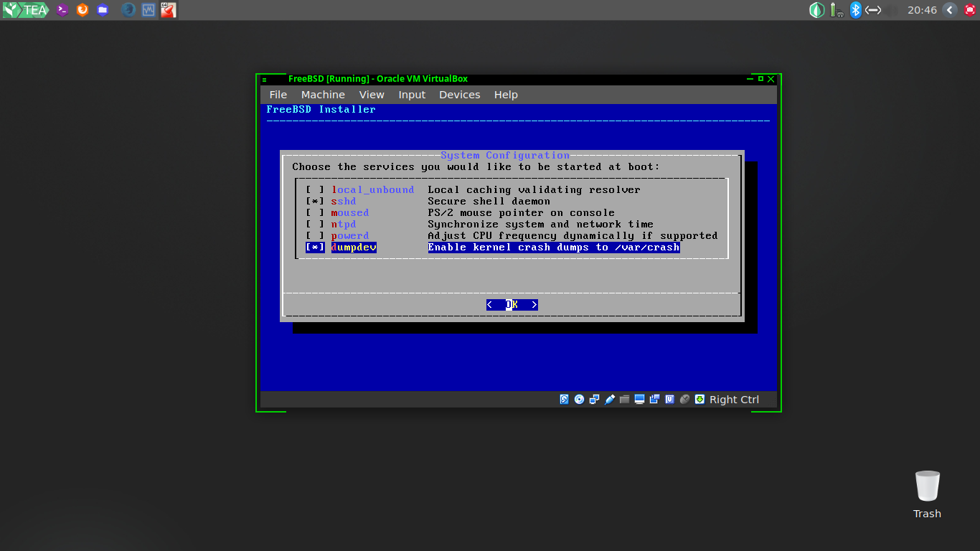Viewport: 980px width, 551px height.
Task: Click the CPU virtualization status icon
Action: coord(669,400)
